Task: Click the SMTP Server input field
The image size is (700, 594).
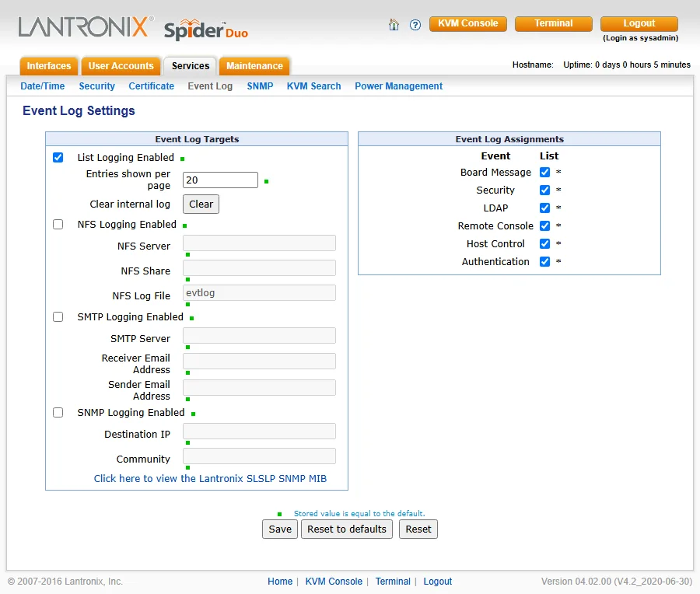Action: [x=259, y=336]
